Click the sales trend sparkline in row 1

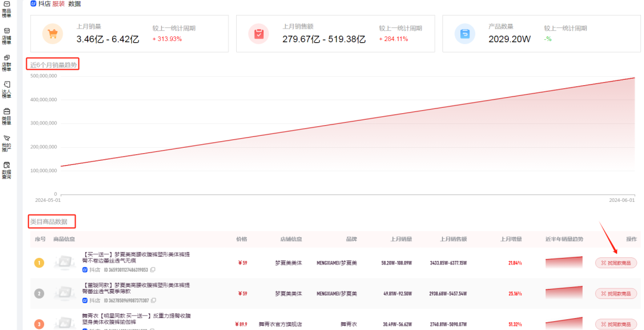564,262
